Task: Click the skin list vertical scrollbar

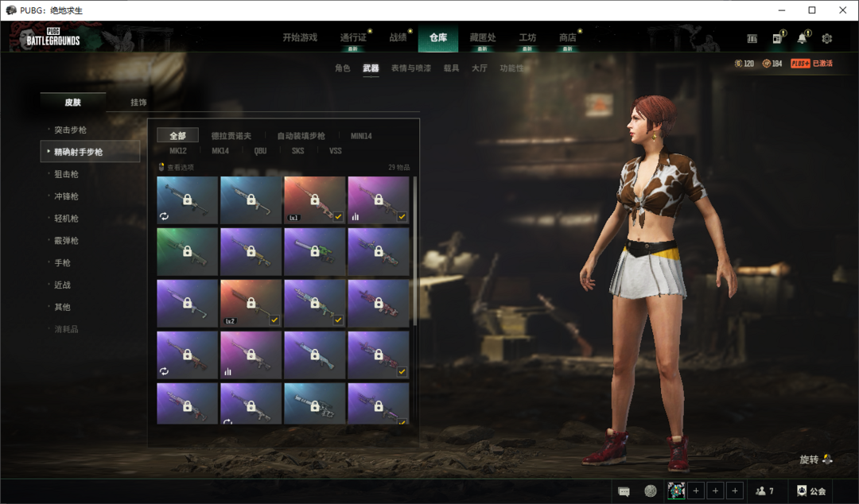Action: point(414,250)
